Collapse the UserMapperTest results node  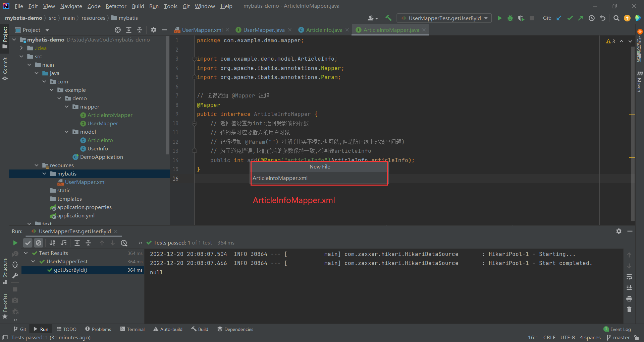click(33, 261)
